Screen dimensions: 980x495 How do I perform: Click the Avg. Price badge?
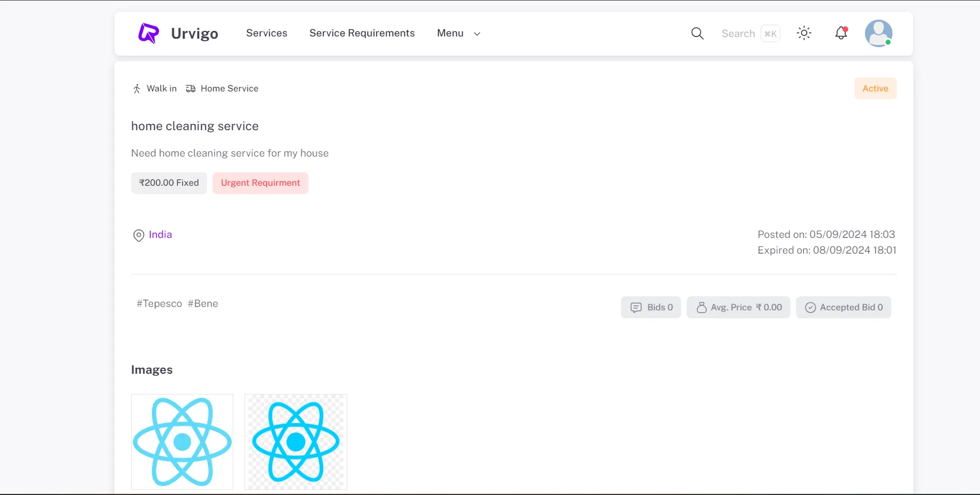click(x=738, y=308)
